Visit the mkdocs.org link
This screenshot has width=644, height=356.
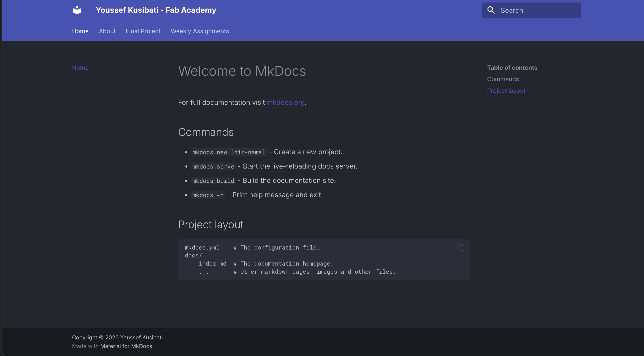click(x=286, y=102)
